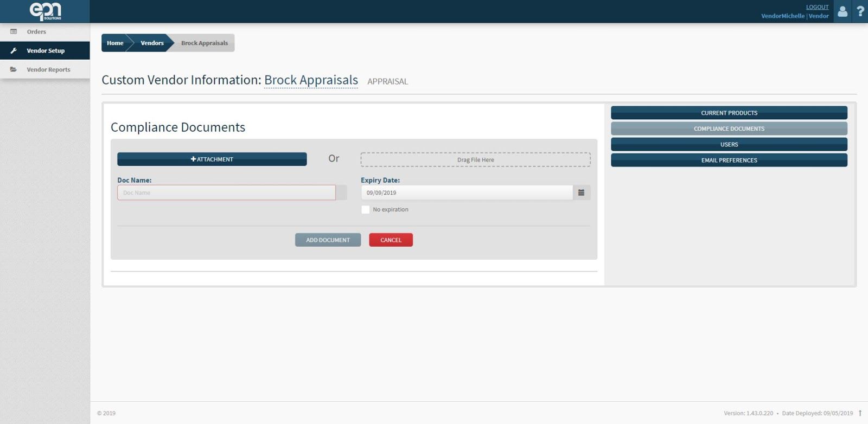Image resolution: width=868 pixels, height=424 pixels.
Task: Focus the Doc Name input field
Action: [226, 192]
